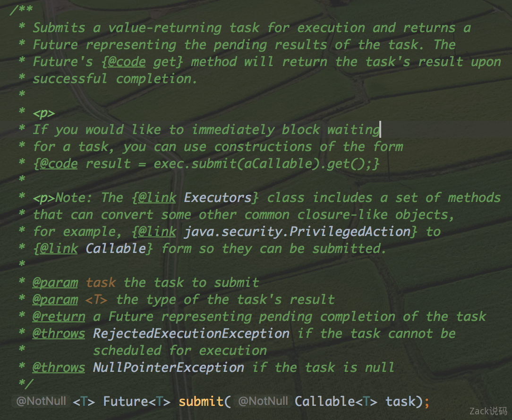This screenshot has width=512, height=420.
Task: Click RejectedExecutionException in the throws clause
Action: point(191,334)
